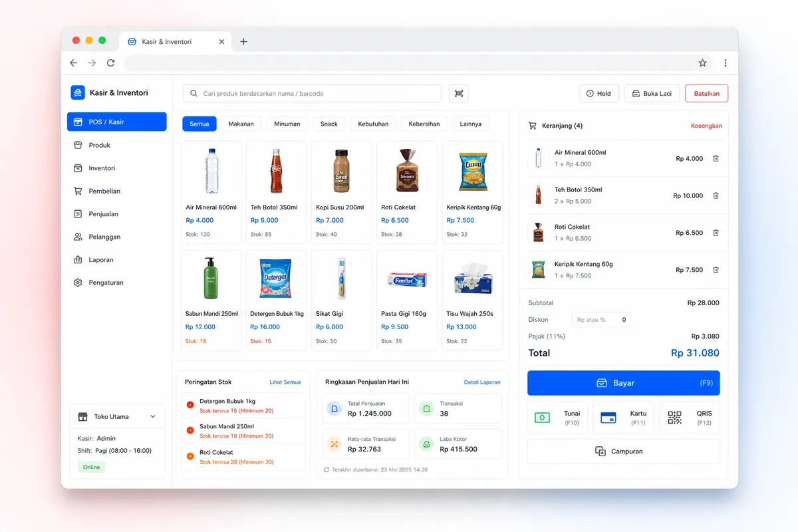The width and height of the screenshot is (798, 532).
Task: Click Kosongkan to empty cart
Action: 706,126
